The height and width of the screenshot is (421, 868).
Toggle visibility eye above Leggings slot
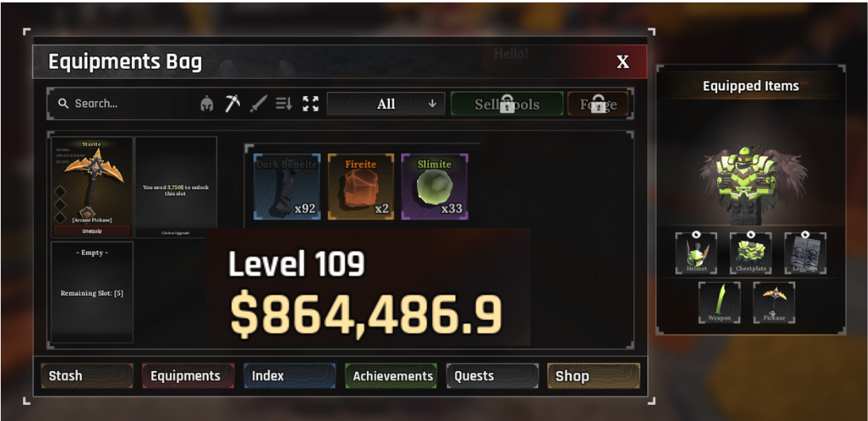pyautogui.click(x=805, y=234)
